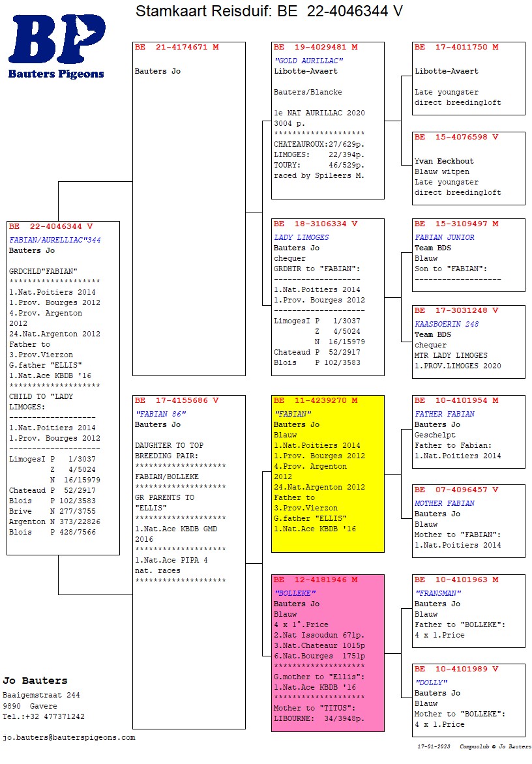Viewport: 532px width, 764px height.
Task: Click the "FRANSMAN" pigeon name
Action: pos(438,593)
